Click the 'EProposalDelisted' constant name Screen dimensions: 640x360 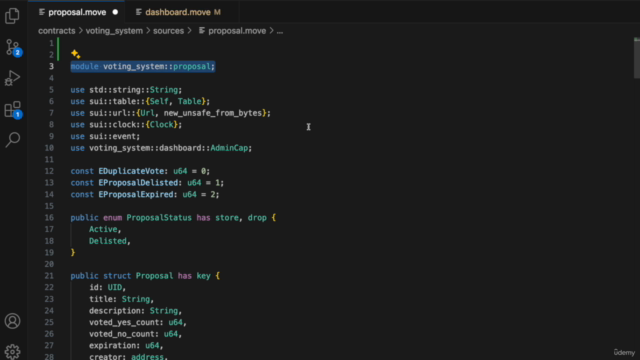(x=138, y=183)
